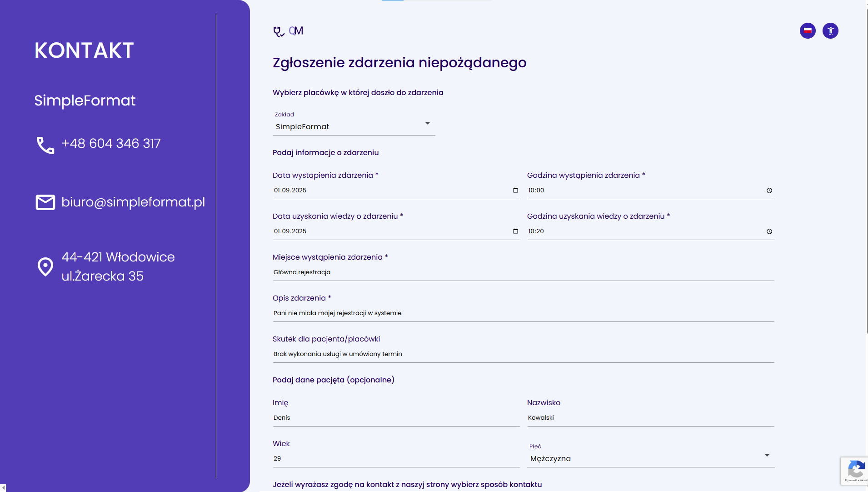The image size is (868, 492).
Task: Open calendar picker for Data uzyskania wiedzy
Action: coord(515,231)
